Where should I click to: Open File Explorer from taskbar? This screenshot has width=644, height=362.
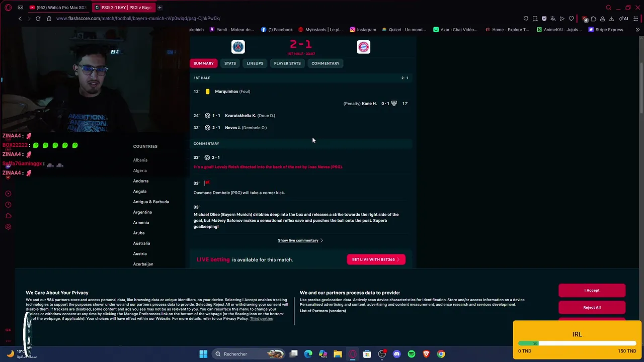coord(338,354)
